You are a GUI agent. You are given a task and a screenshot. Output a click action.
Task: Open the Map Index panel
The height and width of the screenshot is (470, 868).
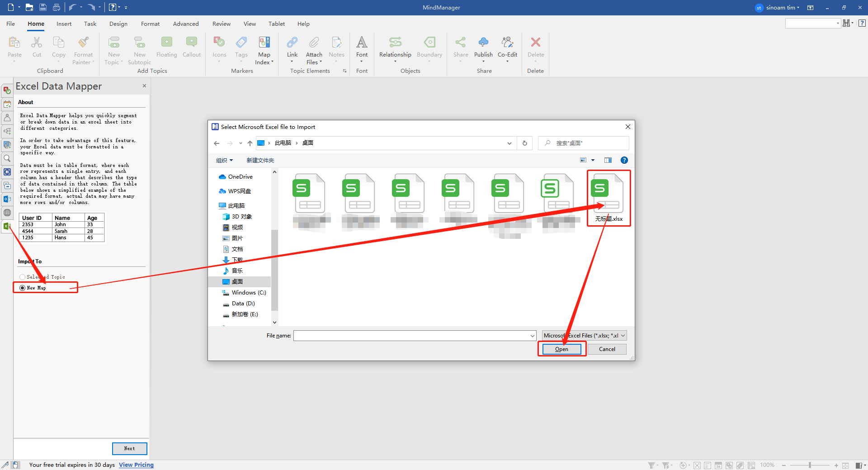tap(264, 50)
